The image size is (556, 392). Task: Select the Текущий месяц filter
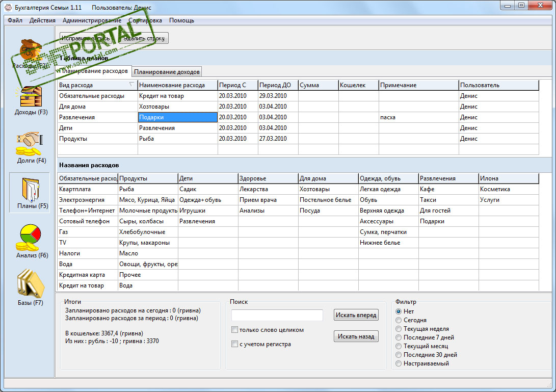(x=399, y=346)
